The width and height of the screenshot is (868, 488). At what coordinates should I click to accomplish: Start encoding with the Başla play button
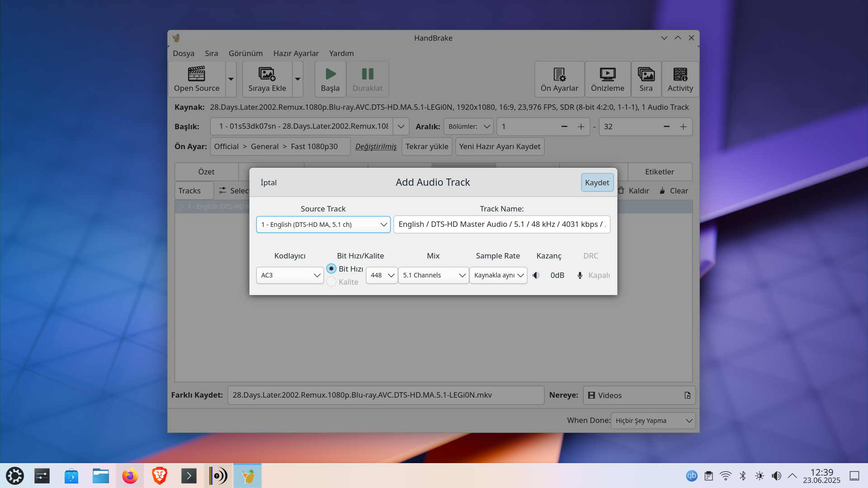330,79
